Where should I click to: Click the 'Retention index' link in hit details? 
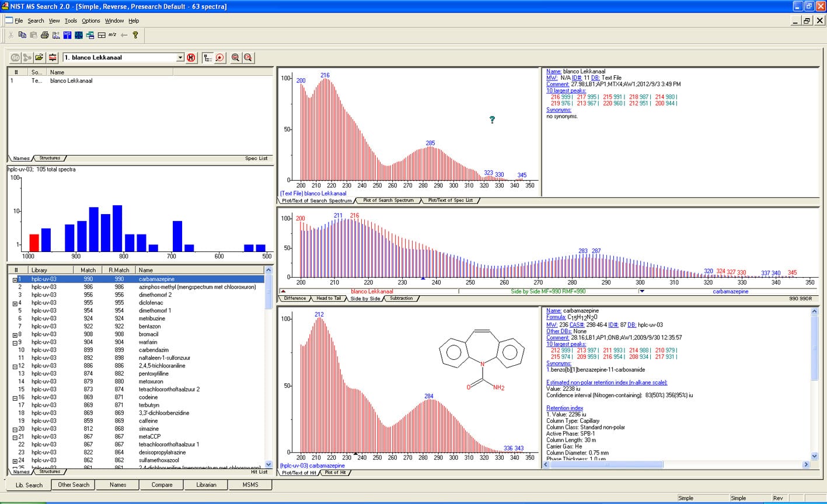tap(565, 408)
